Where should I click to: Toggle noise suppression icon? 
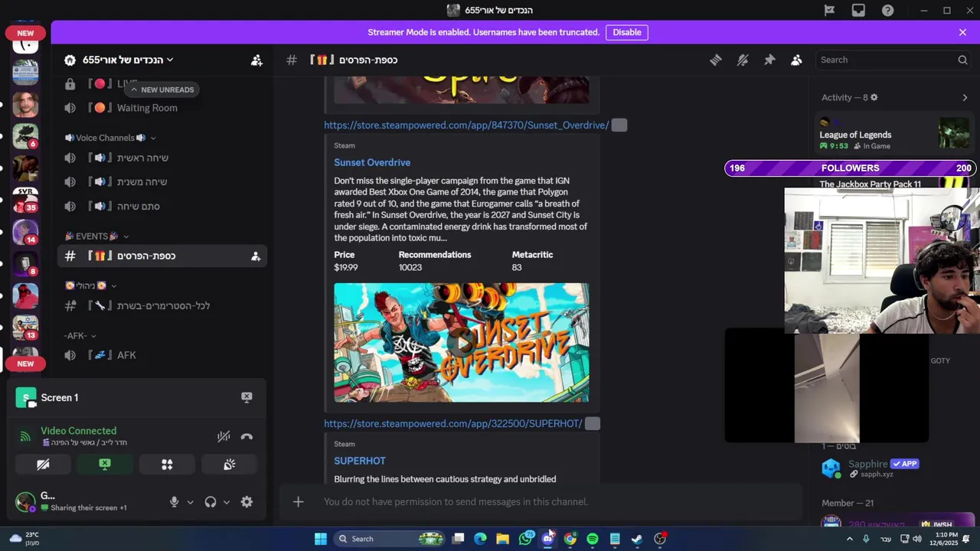(x=224, y=436)
